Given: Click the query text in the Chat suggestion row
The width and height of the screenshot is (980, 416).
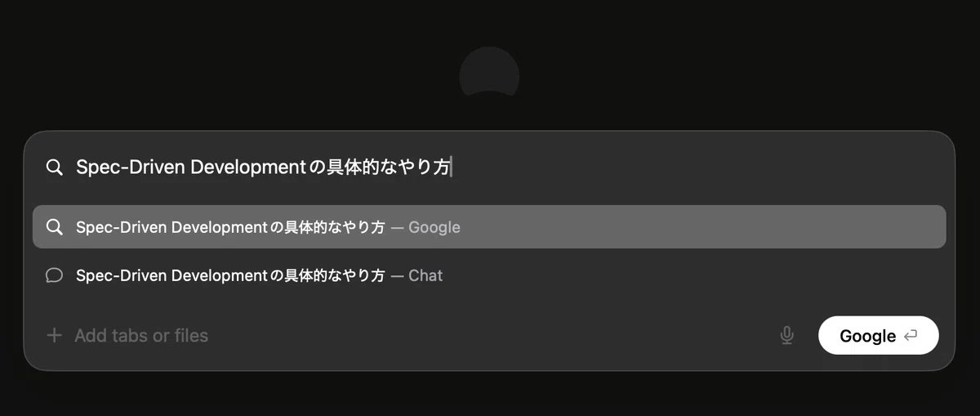Looking at the screenshot, I should (230, 275).
